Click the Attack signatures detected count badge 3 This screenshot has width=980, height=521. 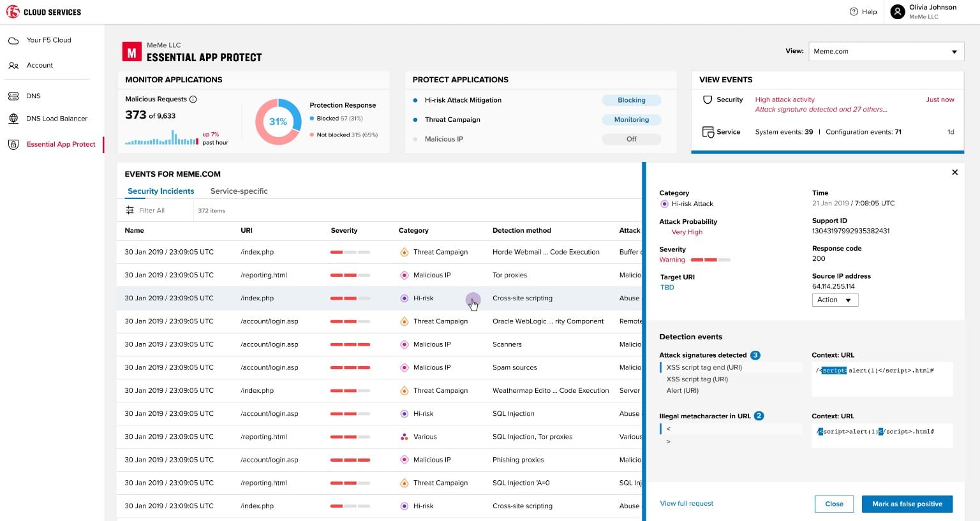tap(755, 356)
